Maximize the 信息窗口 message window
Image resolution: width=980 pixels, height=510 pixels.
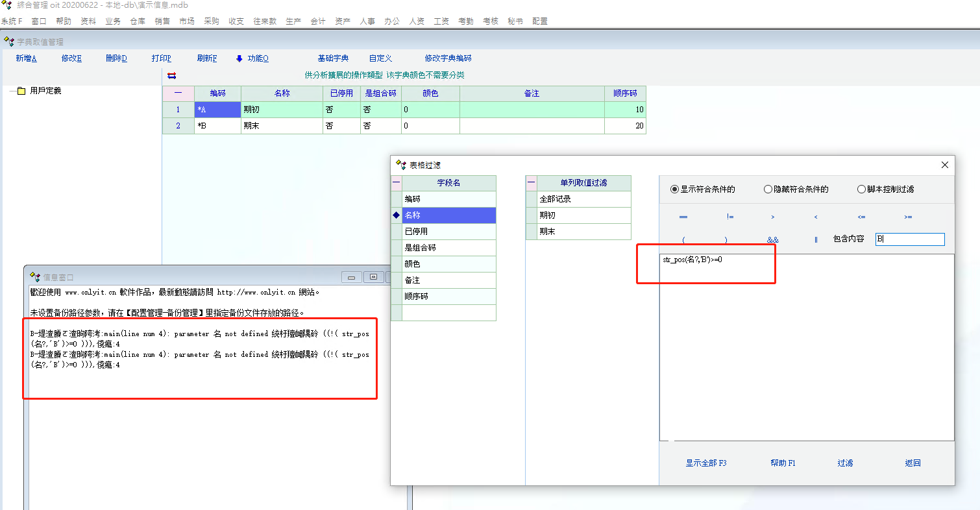(373, 277)
